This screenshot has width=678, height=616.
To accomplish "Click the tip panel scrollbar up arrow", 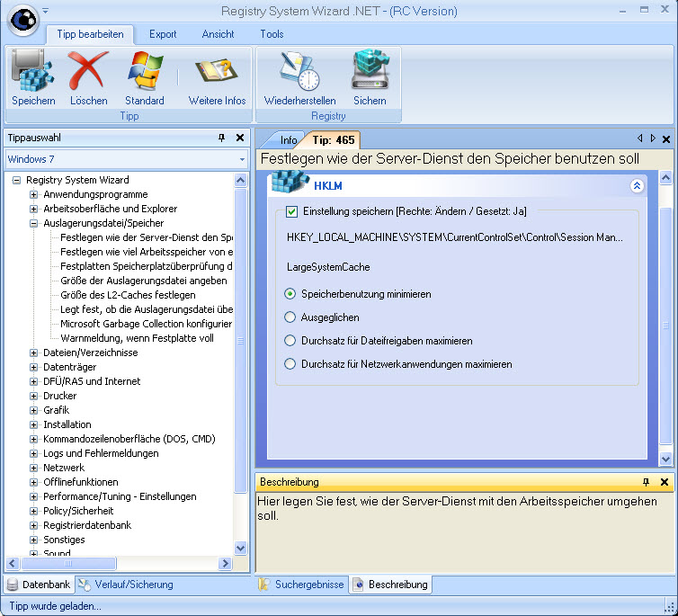I will [666, 177].
